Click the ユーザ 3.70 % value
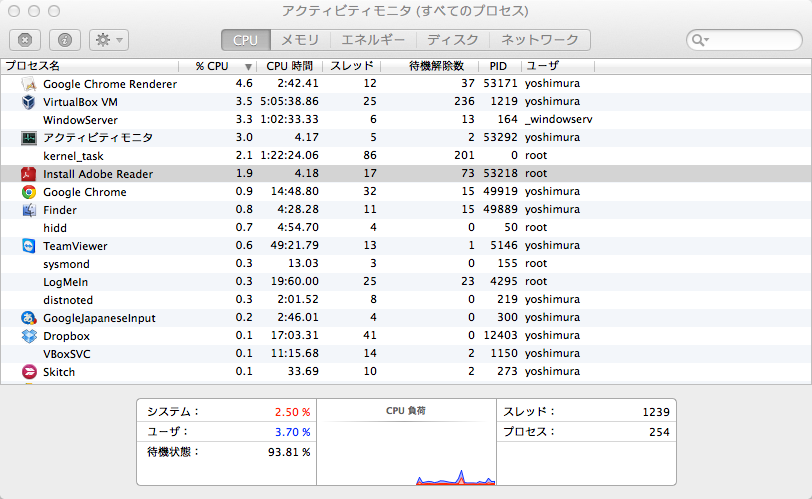This screenshot has width=812, height=499. [293, 432]
